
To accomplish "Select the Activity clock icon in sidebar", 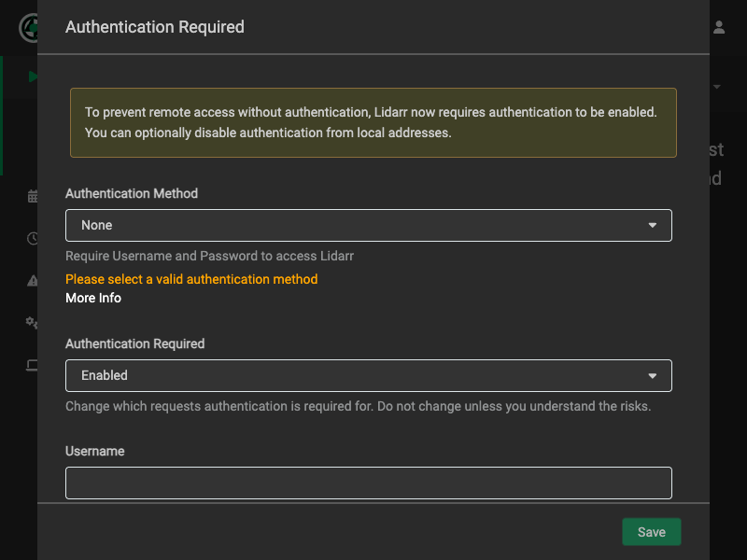I will click(x=33, y=238).
